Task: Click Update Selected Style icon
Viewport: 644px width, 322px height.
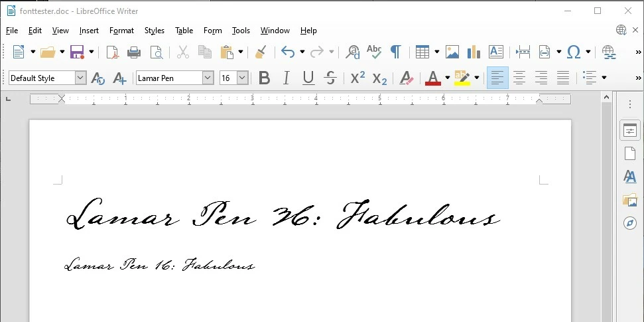Action: click(97, 78)
